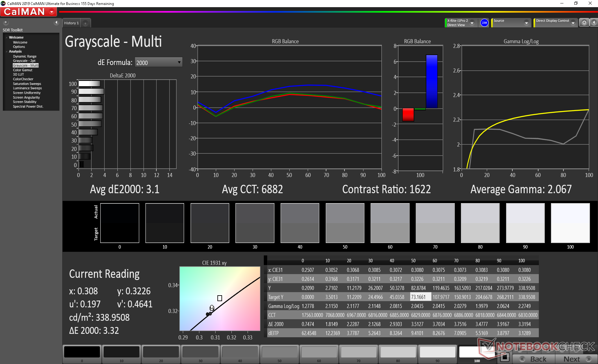Open the Direct Display Control dropdown
Viewport: 598px width, 364px height.
click(x=573, y=23)
